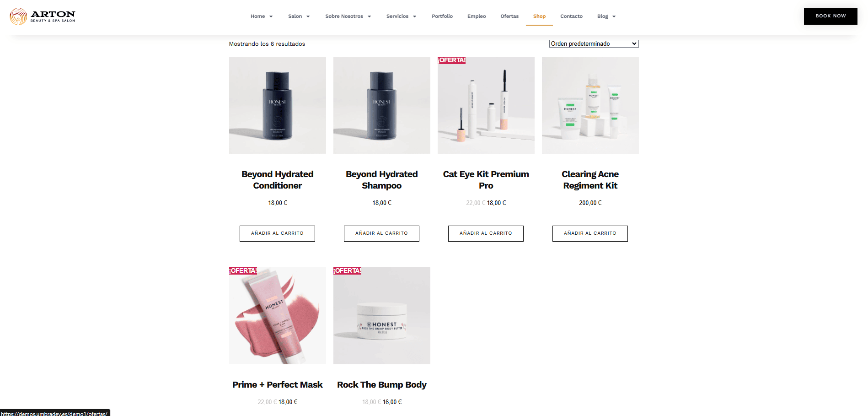The width and height of the screenshot is (868, 416).
Task: Expand the Salon submenu arrow
Action: [x=308, y=16]
